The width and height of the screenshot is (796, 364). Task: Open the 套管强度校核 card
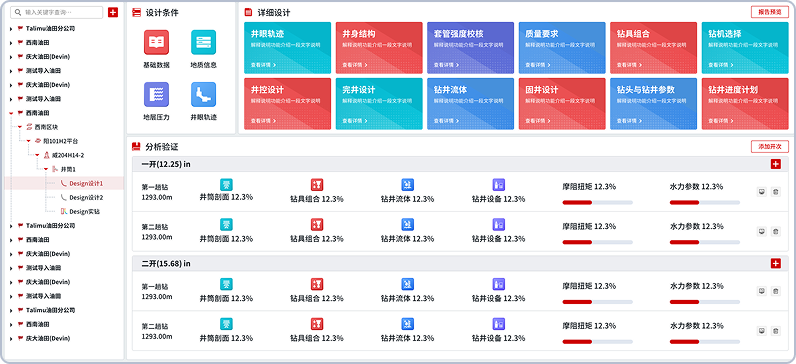(471, 48)
